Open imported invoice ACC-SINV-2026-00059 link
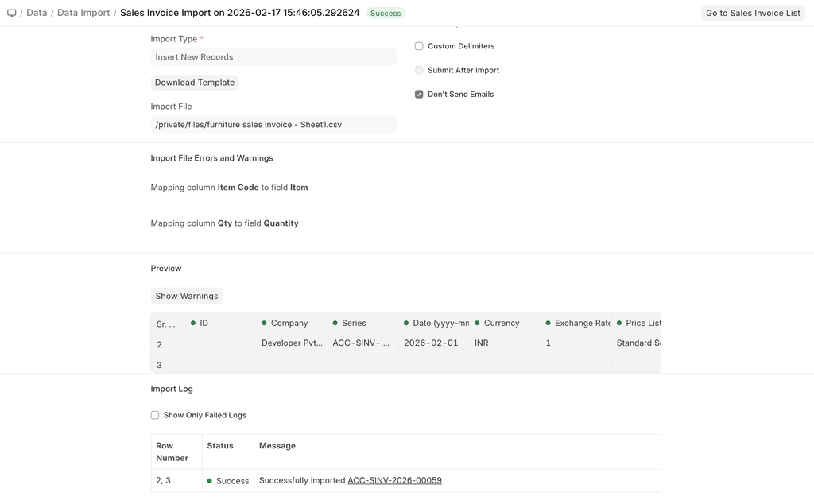The width and height of the screenshot is (814, 504). pyautogui.click(x=394, y=481)
